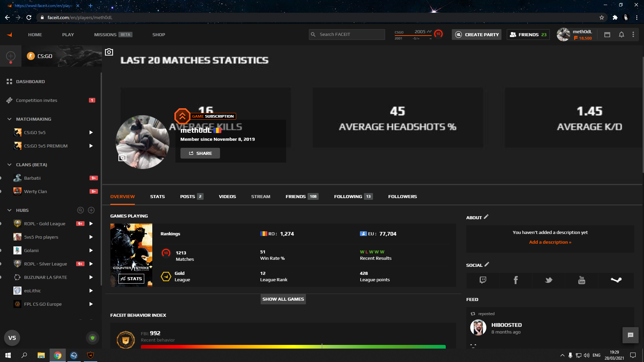This screenshot has height=362, width=644.
Task: Expand the CS:GO 5v5 PREMIUM arrow
Action: (91, 146)
